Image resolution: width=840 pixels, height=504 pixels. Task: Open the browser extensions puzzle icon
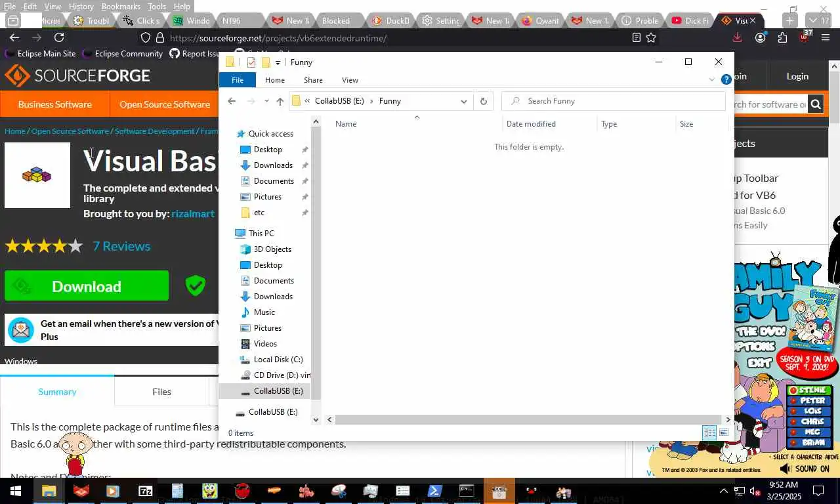tap(782, 38)
